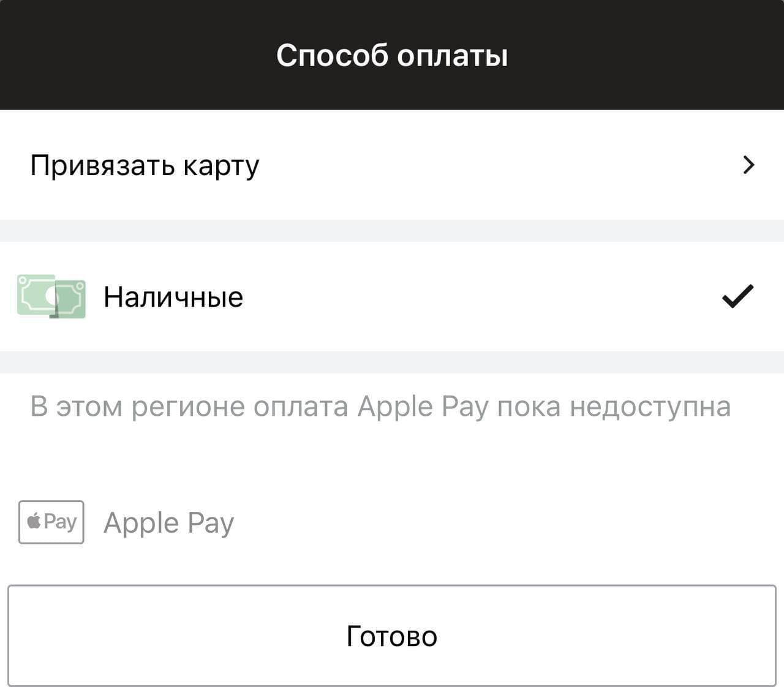Tap the dark title bar at the top
The width and height of the screenshot is (784, 687).
pyautogui.click(x=392, y=54)
